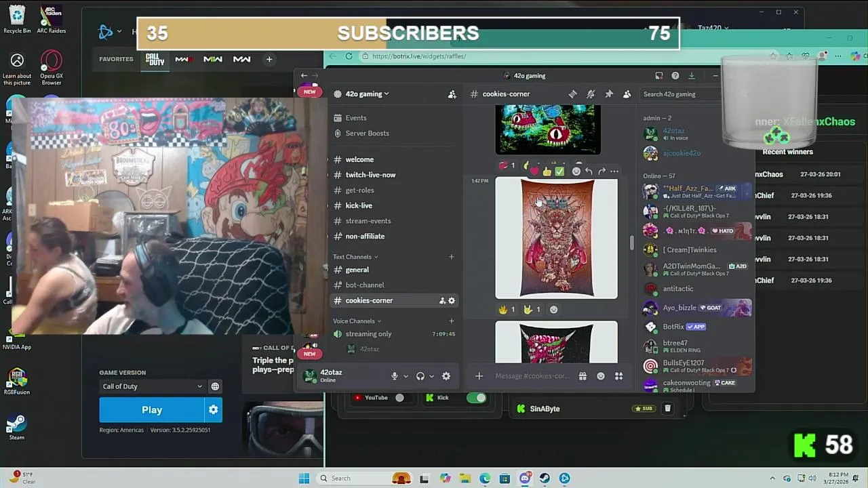The image size is (868, 488).
Task: Expand Battle.net logo dropdown arrow
Action: [119, 31]
